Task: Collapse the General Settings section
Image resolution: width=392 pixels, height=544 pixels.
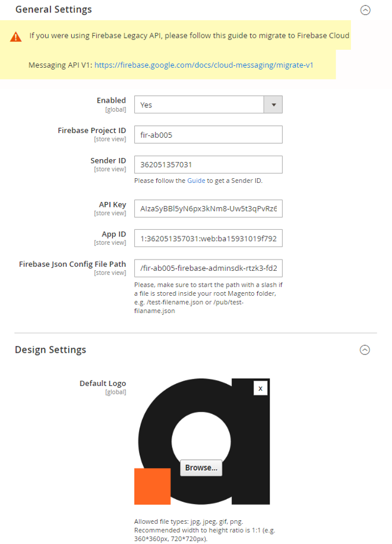Action: click(365, 10)
